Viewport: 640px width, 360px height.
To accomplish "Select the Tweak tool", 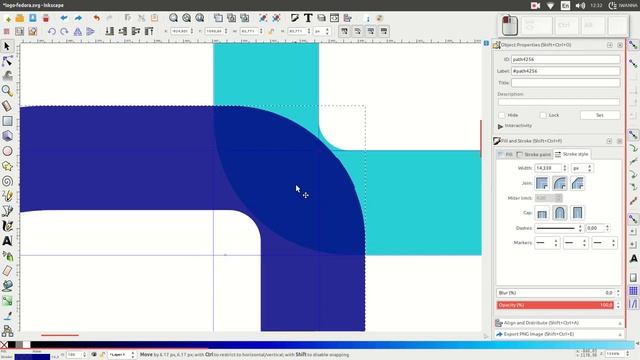I will pyautogui.click(x=7, y=76).
